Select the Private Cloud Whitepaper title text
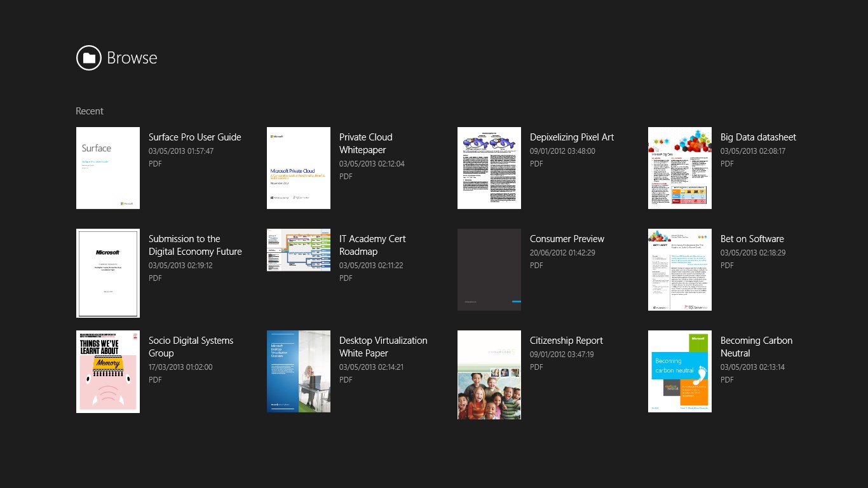The image size is (868, 488). [x=366, y=144]
